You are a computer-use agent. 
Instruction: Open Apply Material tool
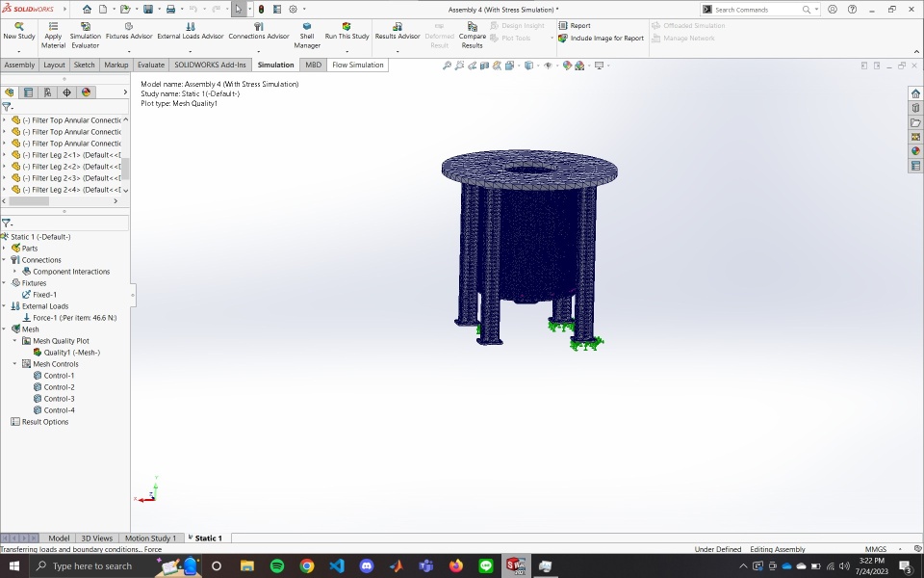(53, 36)
